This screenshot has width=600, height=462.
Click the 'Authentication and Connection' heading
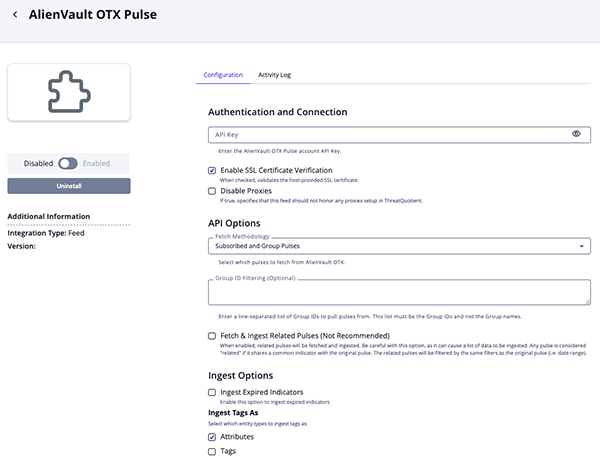coord(278,112)
